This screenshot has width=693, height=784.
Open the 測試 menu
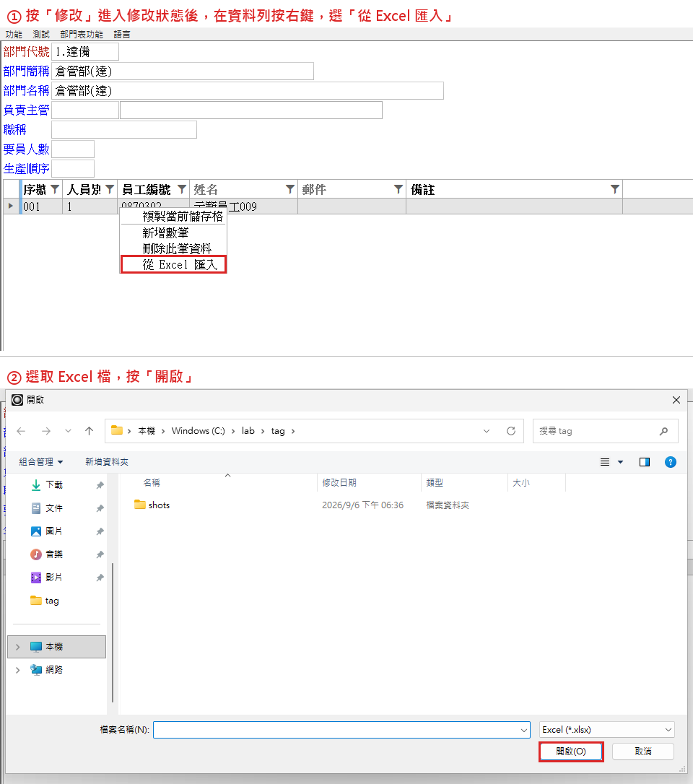[41, 35]
